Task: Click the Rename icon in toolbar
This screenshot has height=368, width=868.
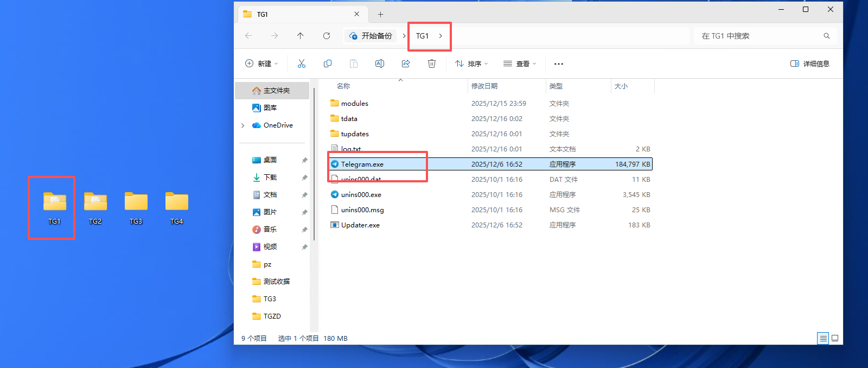Action: point(380,64)
